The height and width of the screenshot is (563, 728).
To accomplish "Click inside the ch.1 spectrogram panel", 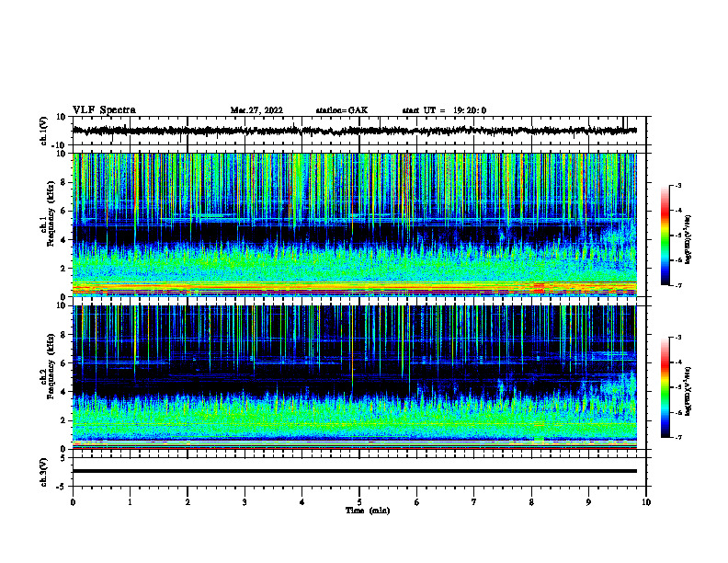I will point(354,224).
